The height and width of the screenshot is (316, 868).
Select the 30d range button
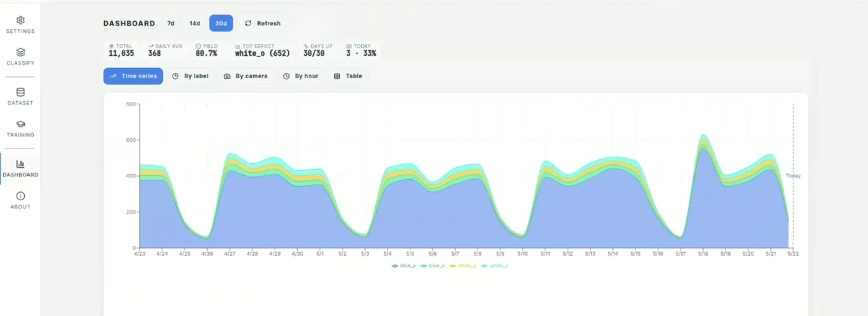(x=221, y=24)
